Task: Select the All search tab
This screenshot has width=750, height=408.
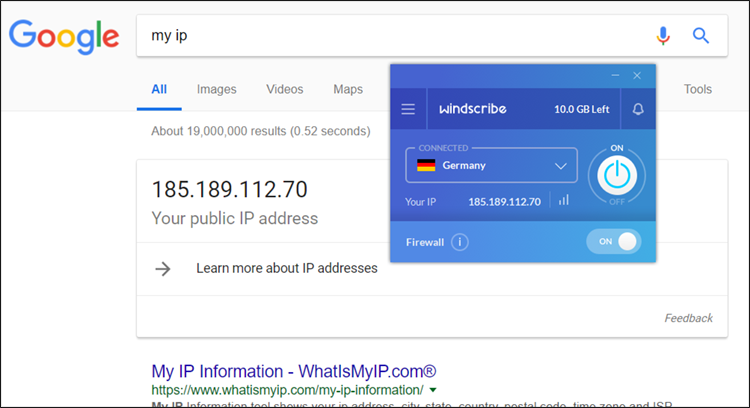Action: tap(159, 89)
